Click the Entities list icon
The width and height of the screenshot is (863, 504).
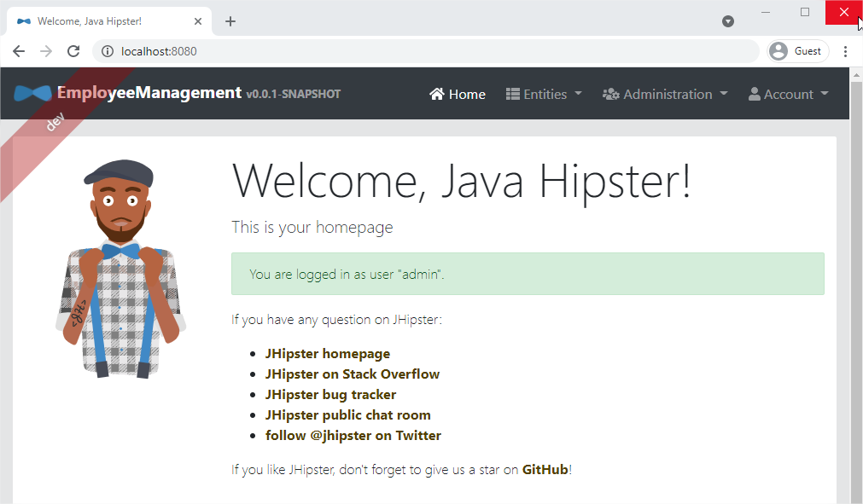[513, 94]
